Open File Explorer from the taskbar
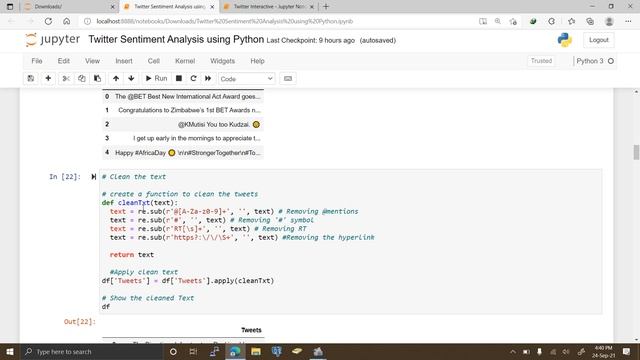The width and height of the screenshot is (640, 360). (x=256, y=351)
